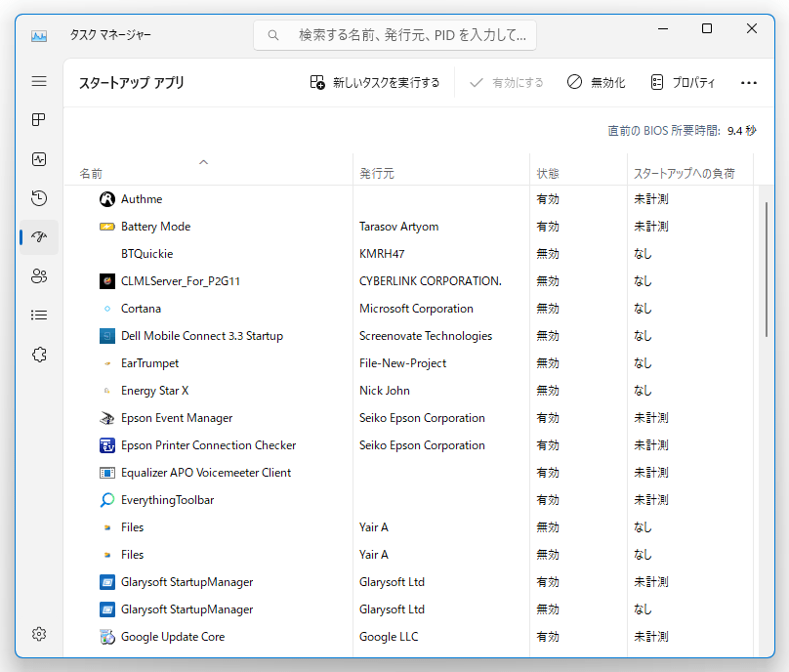Click the 有効にする button
Image resolution: width=789 pixels, height=672 pixels.
506,83
